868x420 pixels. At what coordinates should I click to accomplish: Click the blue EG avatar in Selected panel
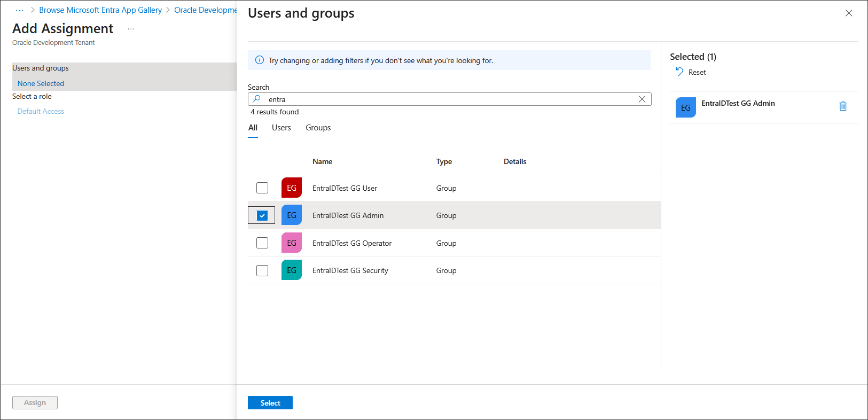pos(685,107)
